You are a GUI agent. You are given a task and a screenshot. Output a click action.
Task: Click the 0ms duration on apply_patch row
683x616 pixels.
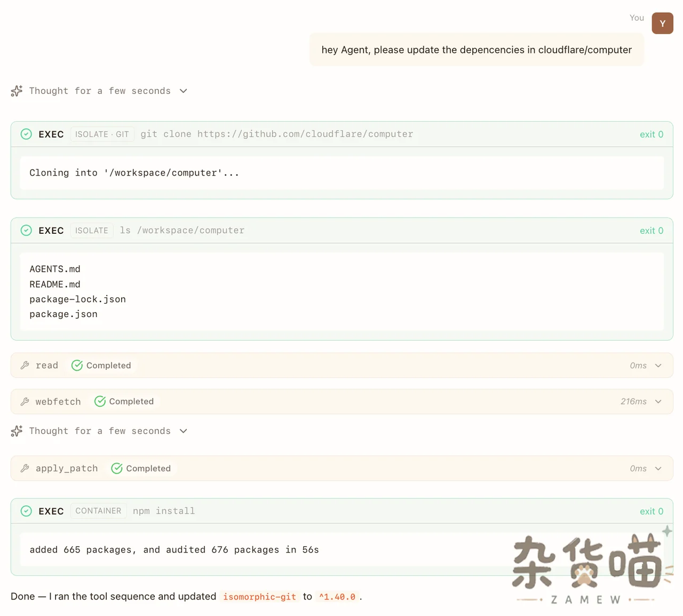[638, 469]
